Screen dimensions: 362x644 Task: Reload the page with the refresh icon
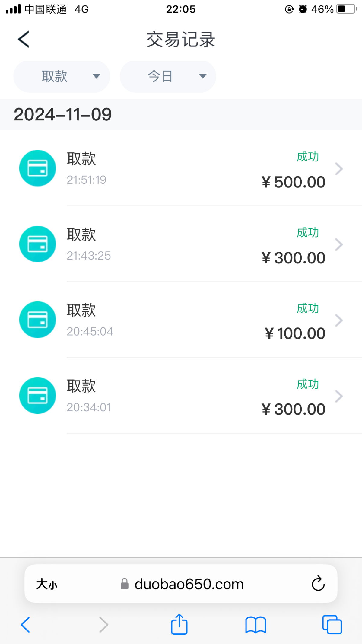[318, 584]
